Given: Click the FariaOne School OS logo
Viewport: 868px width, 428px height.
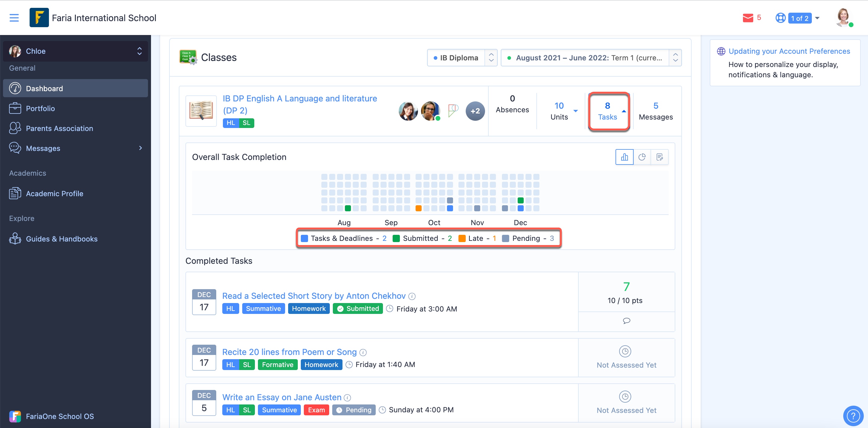Looking at the screenshot, I should point(15,417).
